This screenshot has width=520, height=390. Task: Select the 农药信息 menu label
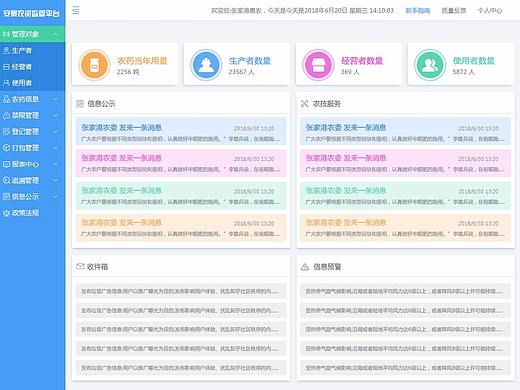25,99
